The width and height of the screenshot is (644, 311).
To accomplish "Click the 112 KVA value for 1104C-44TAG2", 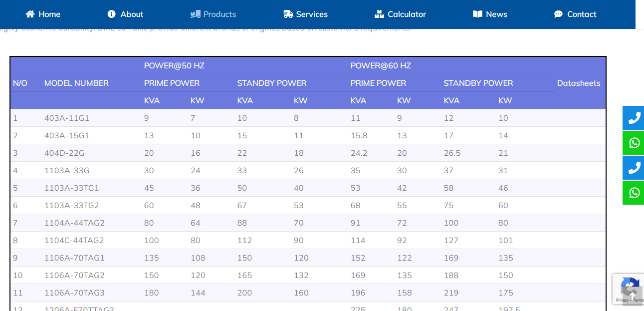I will click(244, 240).
